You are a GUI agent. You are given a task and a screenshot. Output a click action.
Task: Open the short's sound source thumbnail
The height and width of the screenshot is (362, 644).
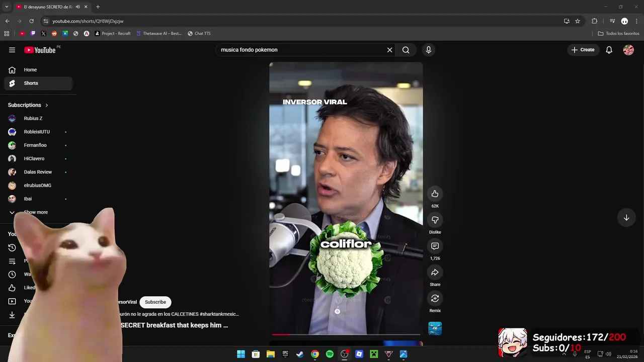point(435,328)
